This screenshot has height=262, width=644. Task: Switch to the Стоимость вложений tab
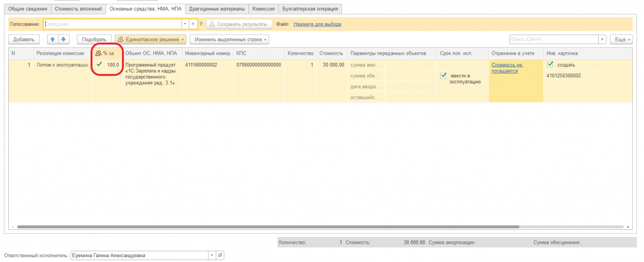tap(78, 9)
